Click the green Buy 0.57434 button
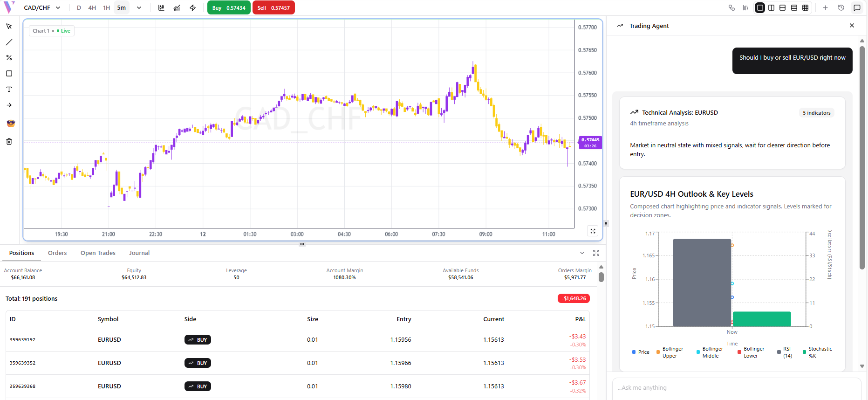 229,8
